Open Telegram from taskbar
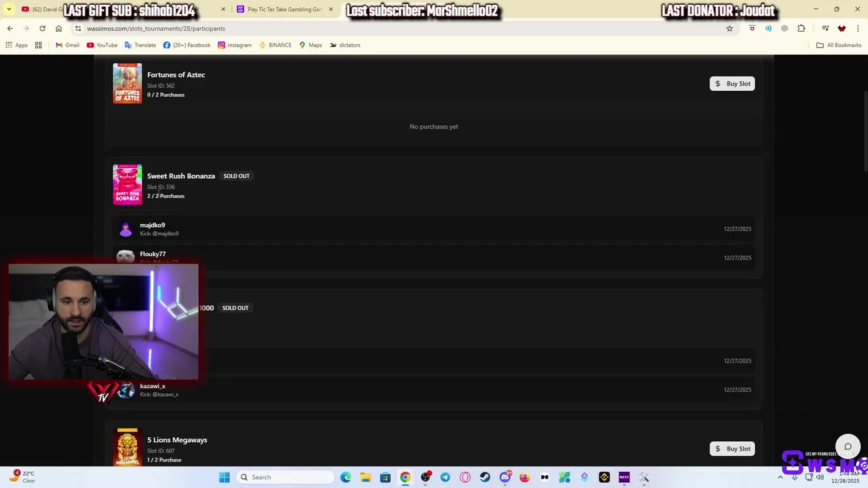The width and height of the screenshot is (868, 488). pyautogui.click(x=445, y=477)
